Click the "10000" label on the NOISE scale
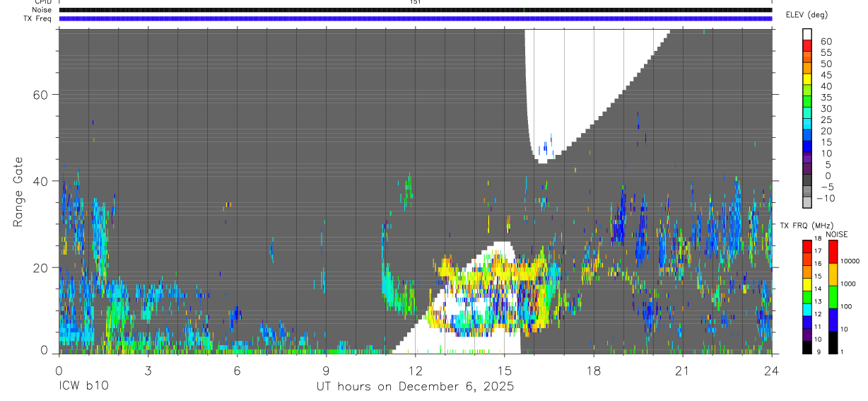The height and width of the screenshot is (401, 868). tap(850, 261)
